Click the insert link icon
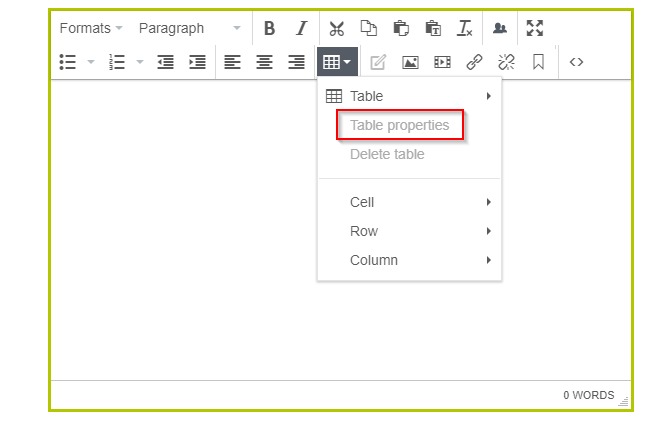The width and height of the screenshot is (651, 423). coord(474,62)
